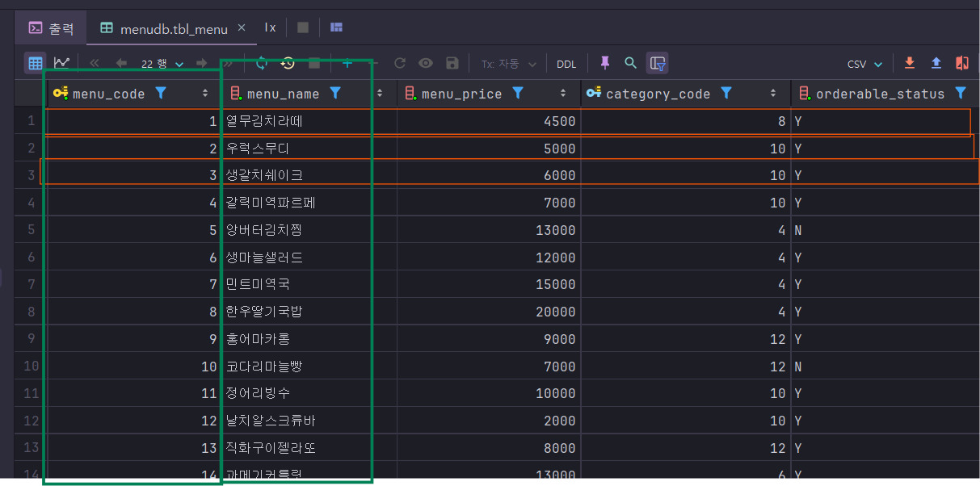980x486 pixels.
Task: Select row number 5 in the gutter
Action: click(x=32, y=230)
